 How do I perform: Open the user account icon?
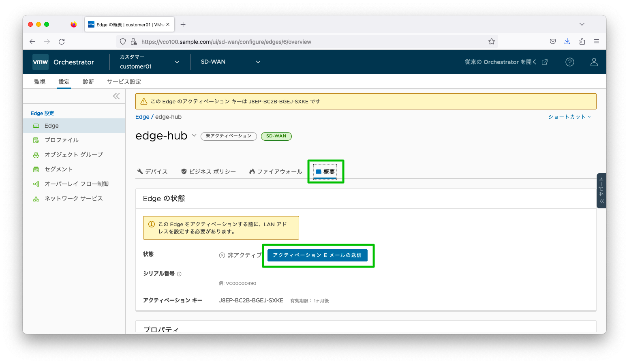594,62
